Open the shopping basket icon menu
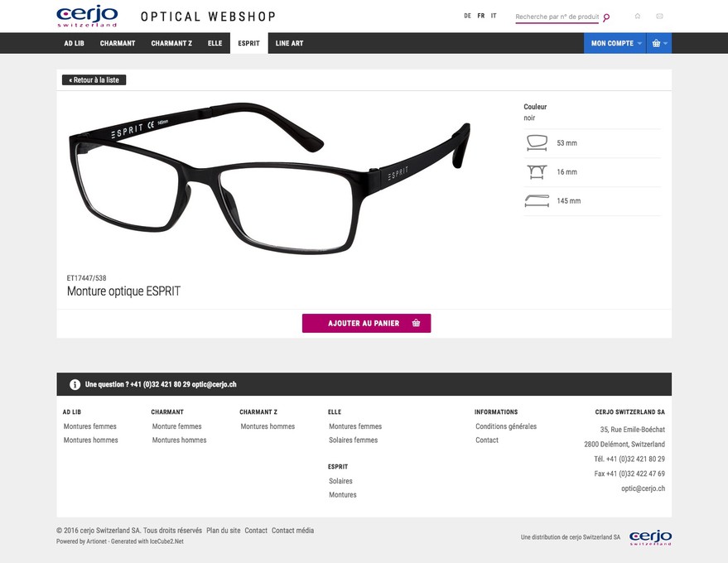The image size is (728, 563). 658,43
